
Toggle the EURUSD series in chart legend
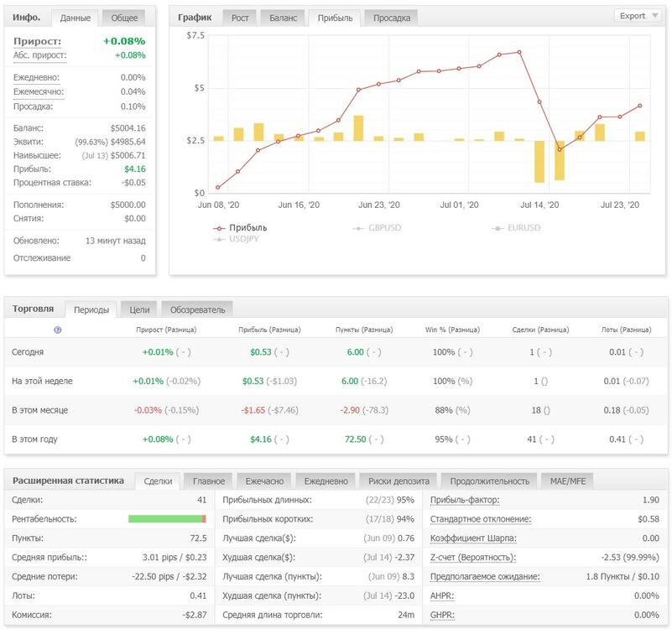516,227
